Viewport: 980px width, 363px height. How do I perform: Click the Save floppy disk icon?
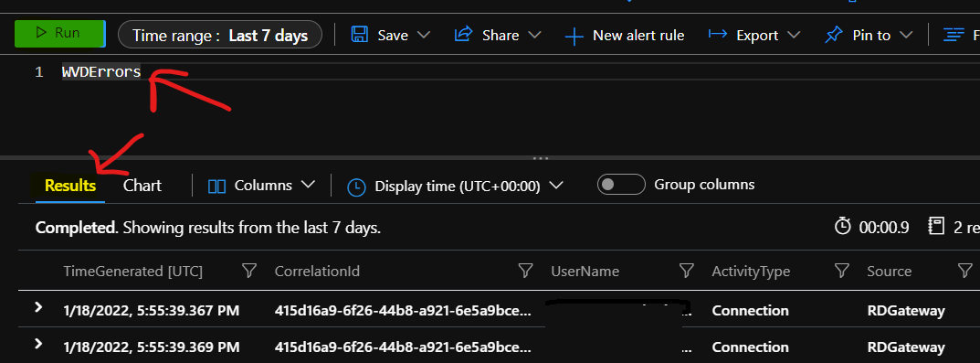[359, 35]
